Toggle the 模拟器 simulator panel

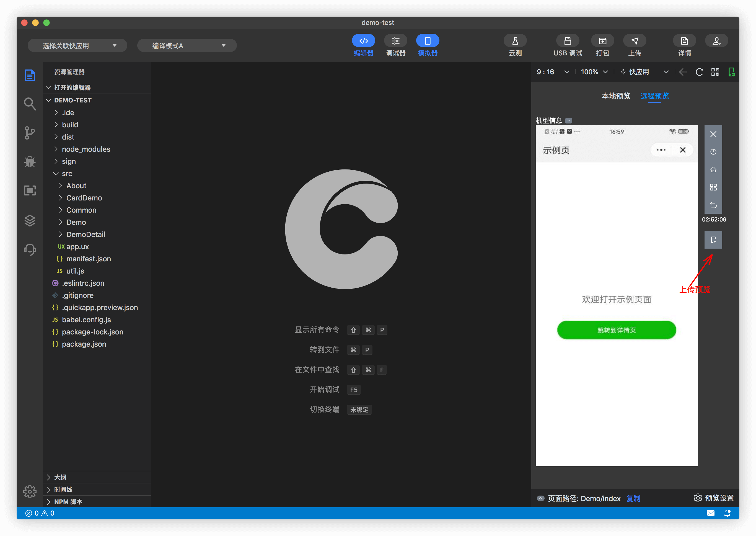tap(428, 41)
